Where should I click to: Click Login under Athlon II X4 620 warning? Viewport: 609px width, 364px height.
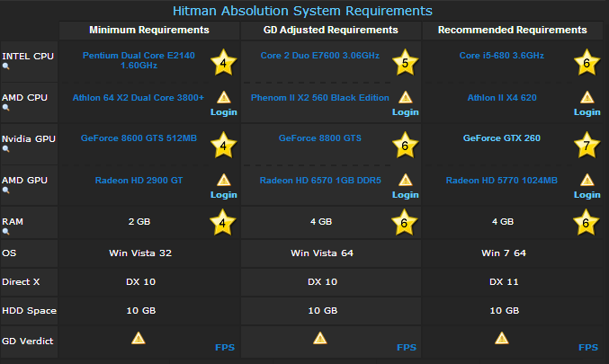pyautogui.click(x=587, y=112)
